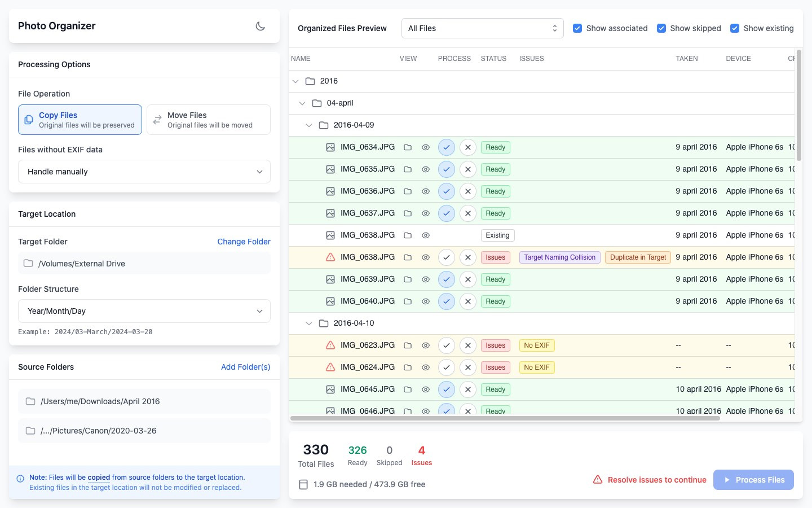Select the Copy Files operation

click(x=80, y=120)
